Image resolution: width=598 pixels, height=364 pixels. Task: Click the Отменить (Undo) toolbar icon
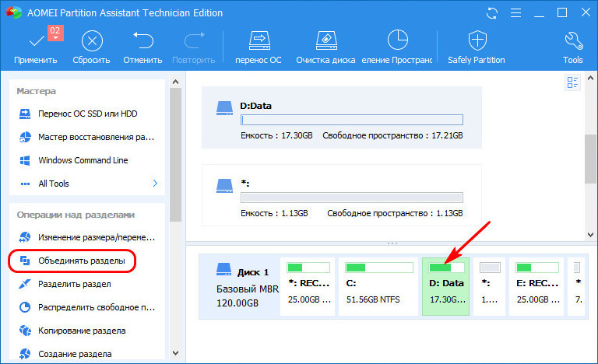(143, 40)
